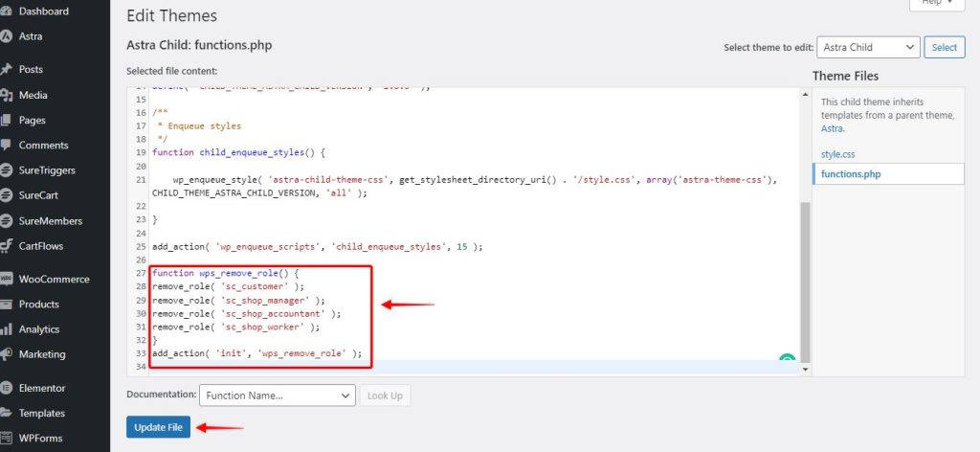Viewport: 980px width, 452px height.
Task: Open the Function Name documentation dropdown
Action: 278,395
